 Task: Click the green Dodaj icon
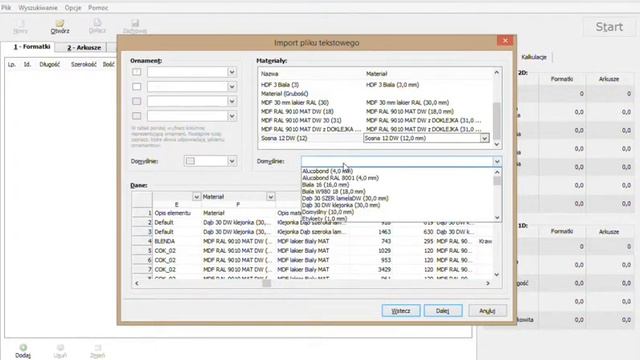coord(23,348)
